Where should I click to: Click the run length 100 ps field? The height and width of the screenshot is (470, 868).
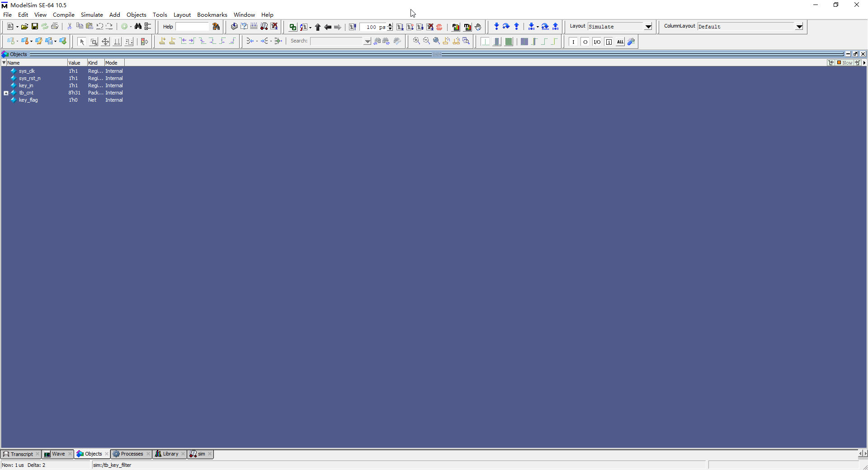pyautogui.click(x=373, y=27)
